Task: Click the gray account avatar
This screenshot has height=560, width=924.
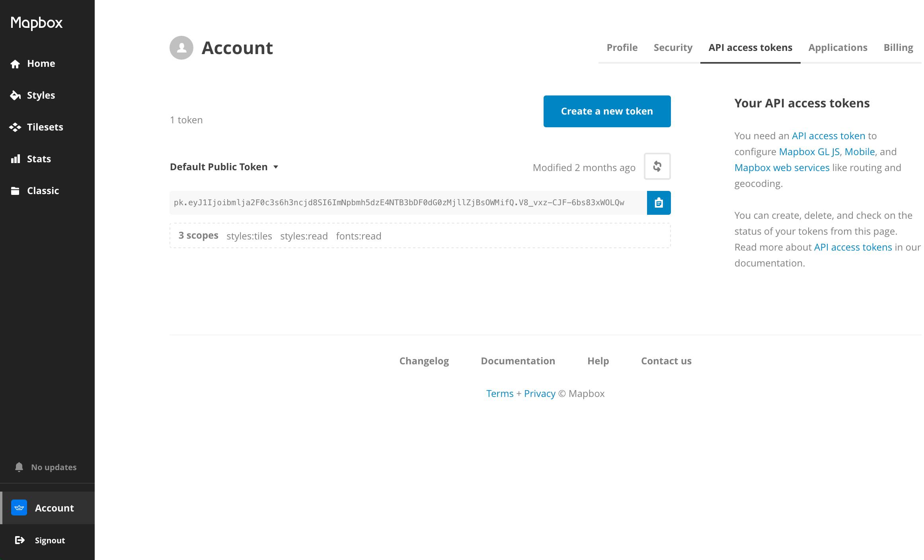Action: pos(181,48)
